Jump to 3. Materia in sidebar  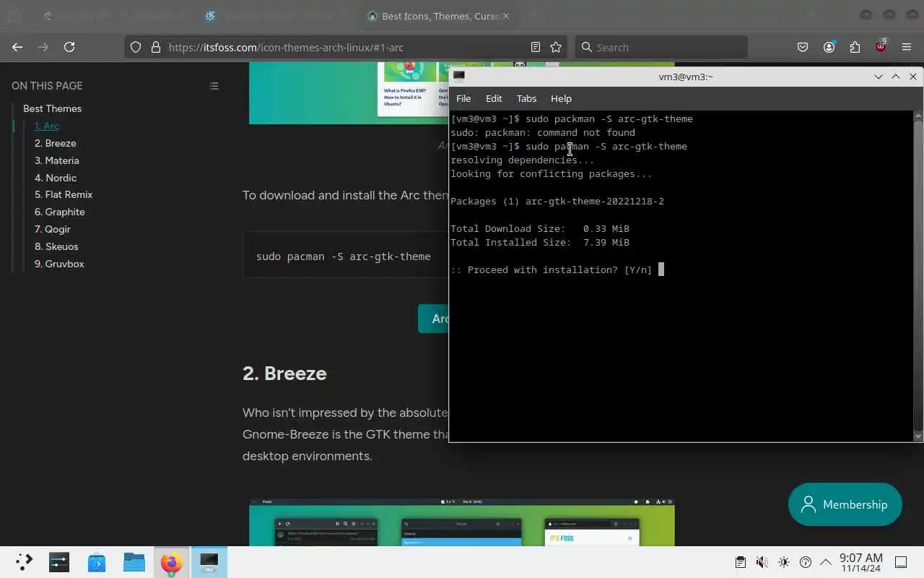(x=57, y=160)
